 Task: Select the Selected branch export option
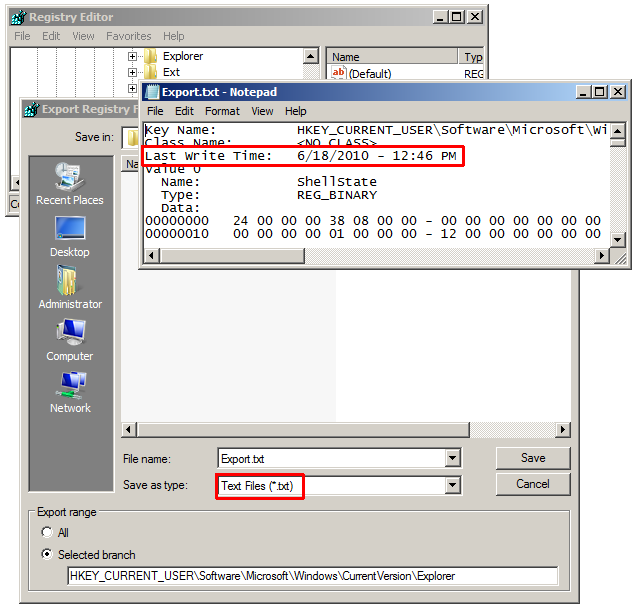pyautogui.click(x=47, y=554)
